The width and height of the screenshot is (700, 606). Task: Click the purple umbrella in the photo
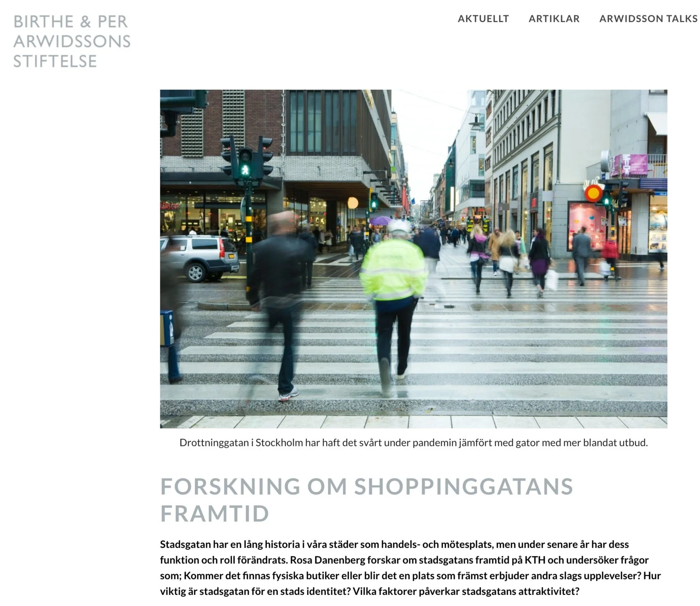381,221
